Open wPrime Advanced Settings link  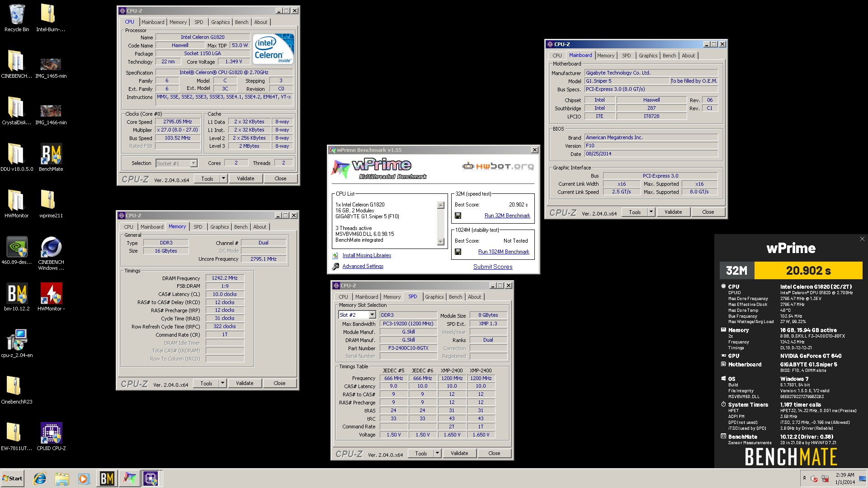[x=363, y=266]
